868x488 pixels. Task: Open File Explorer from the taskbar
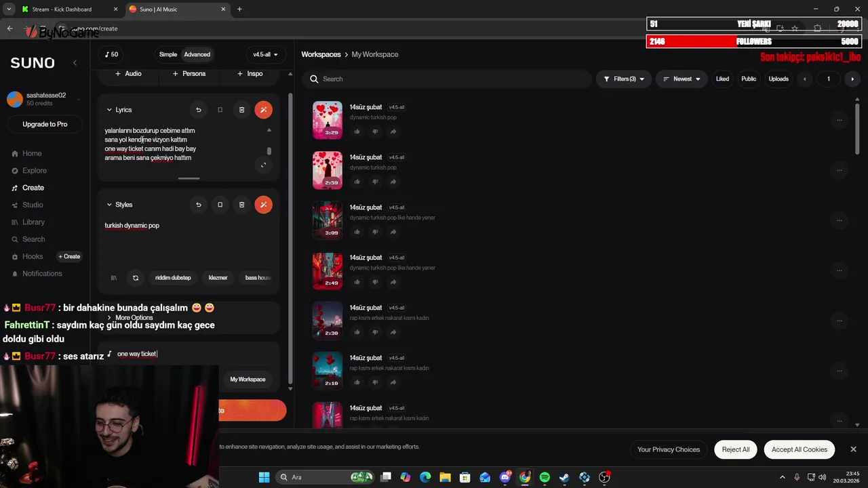coord(445,477)
